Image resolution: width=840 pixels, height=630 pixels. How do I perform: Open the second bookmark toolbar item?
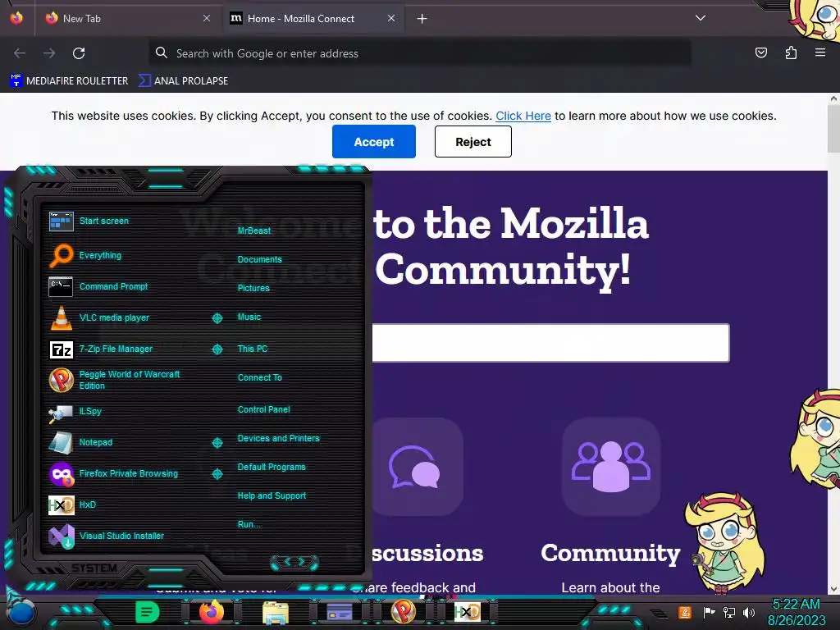[183, 81]
